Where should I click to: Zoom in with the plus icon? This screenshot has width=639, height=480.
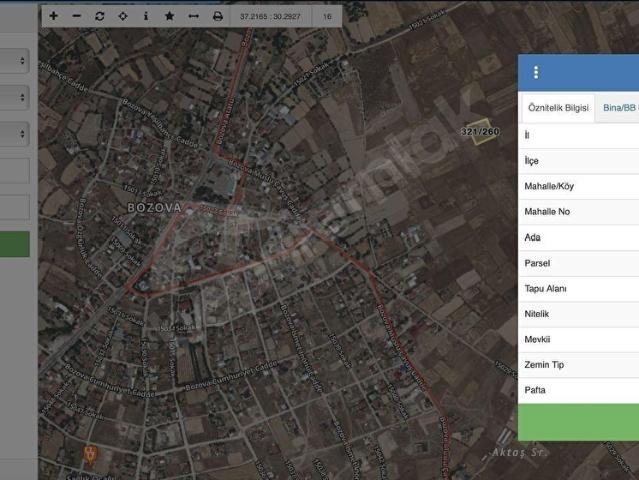pyautogui.click(x=53, y=16)
